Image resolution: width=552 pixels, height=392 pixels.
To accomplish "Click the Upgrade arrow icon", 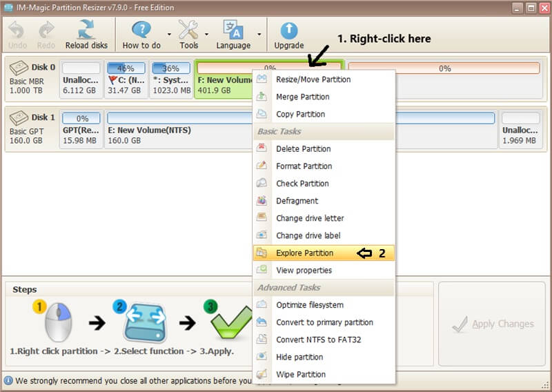I will [x=288, y=31].
